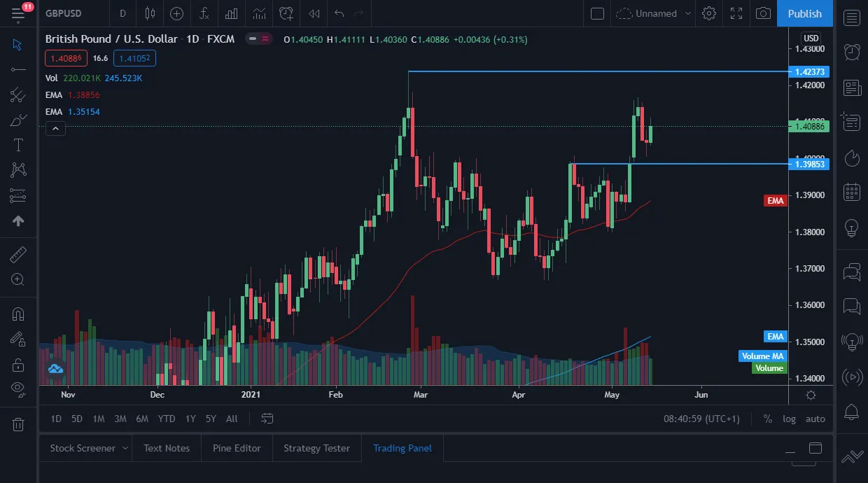The image size is (868, 483).
Task: Open the time zone 08:40:59 (UTC+1) menu
Action: [x=701, y=419]
